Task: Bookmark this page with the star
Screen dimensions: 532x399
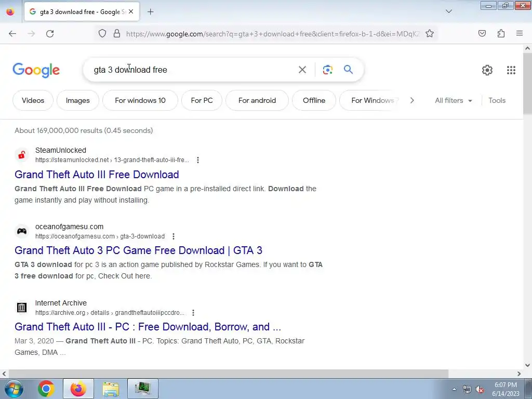Action: point(430,34)
